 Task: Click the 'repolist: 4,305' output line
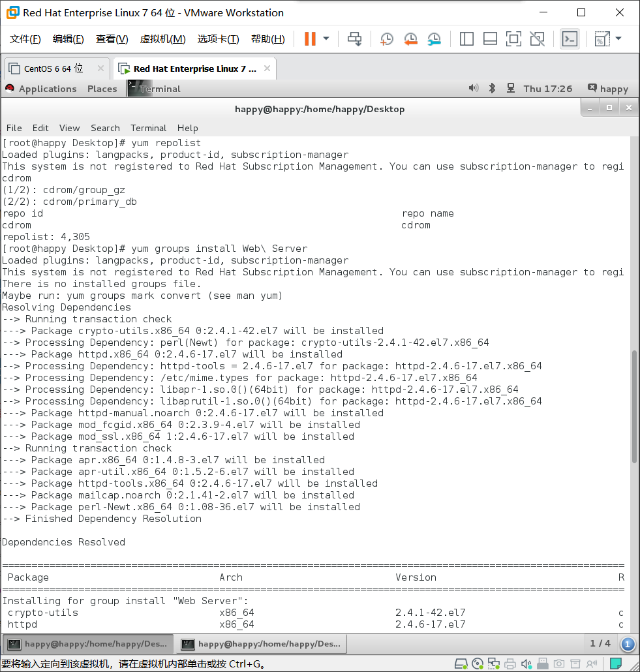click(46, 237)
